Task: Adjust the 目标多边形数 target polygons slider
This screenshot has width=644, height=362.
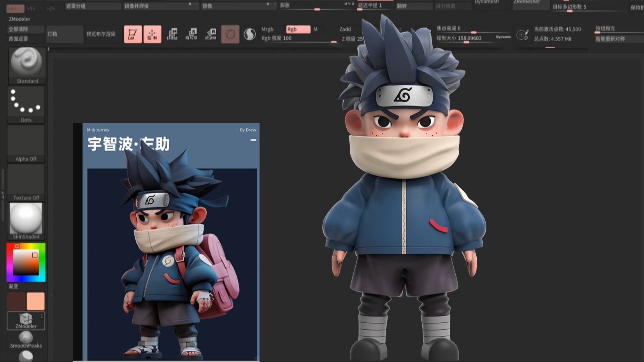Action: [590, 7]
